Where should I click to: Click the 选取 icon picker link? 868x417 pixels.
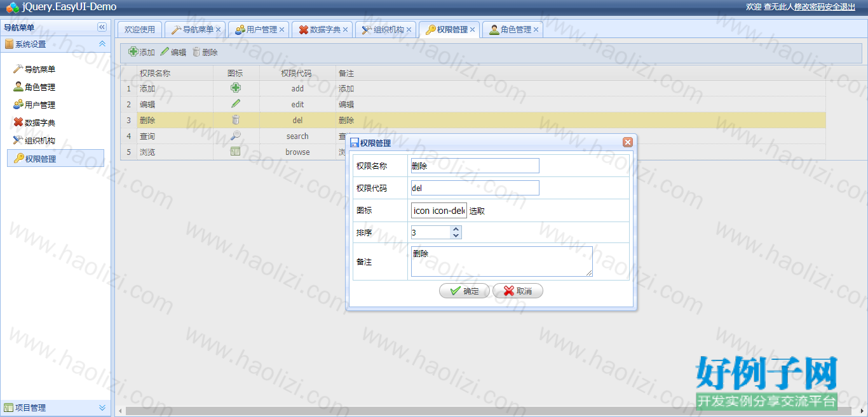pyautogui.click(x=477, y=211)
